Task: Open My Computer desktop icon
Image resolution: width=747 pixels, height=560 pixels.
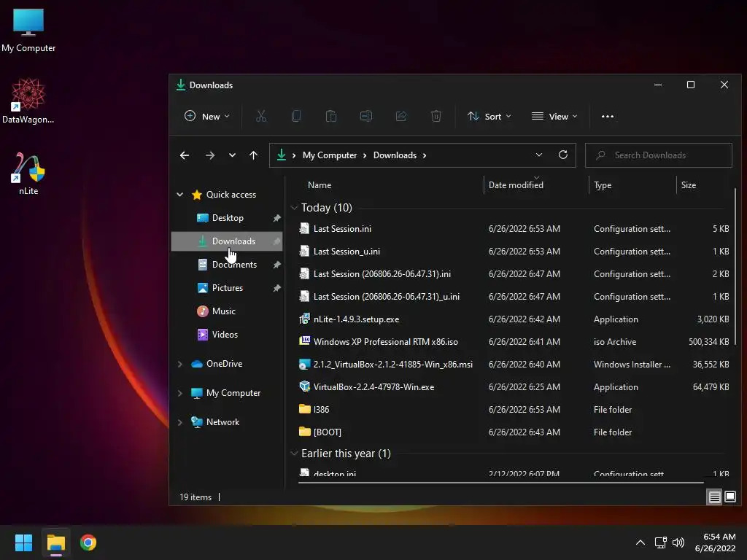Action: click(28, 31)
